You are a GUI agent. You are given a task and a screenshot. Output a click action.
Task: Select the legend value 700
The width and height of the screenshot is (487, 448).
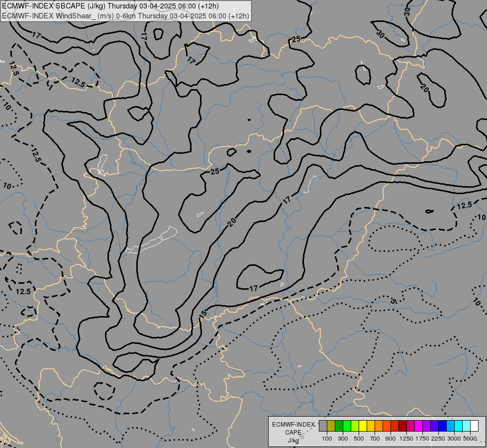pyautogui.click(x=375, y=439)
